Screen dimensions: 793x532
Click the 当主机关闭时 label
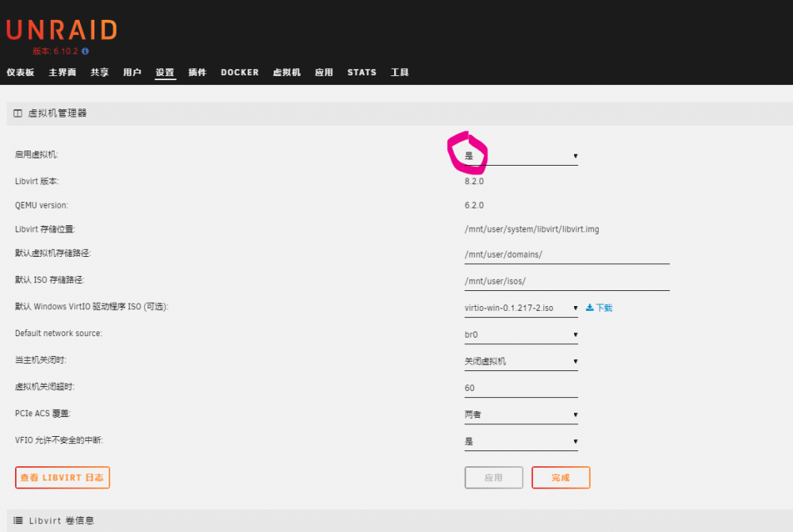coord(40,360)
